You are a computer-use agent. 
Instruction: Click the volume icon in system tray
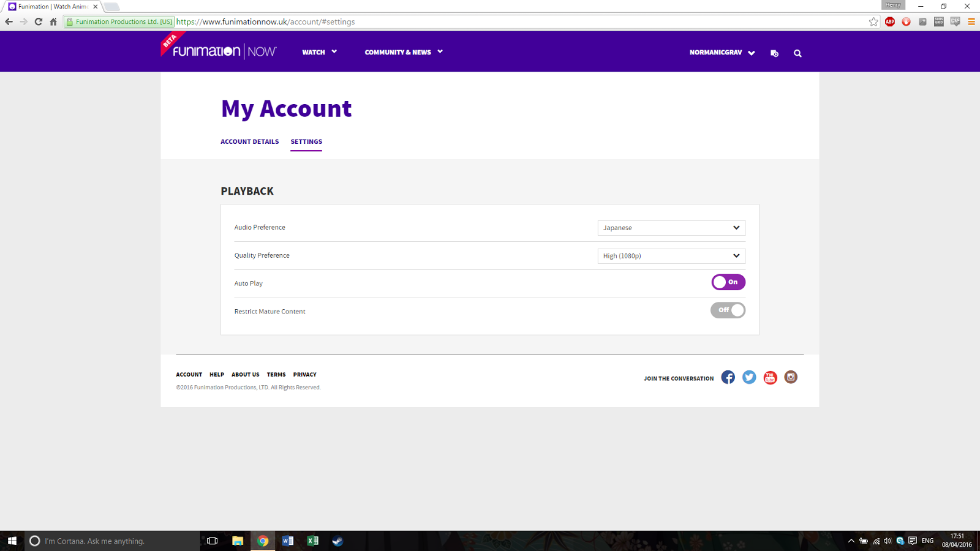(888, 541)
